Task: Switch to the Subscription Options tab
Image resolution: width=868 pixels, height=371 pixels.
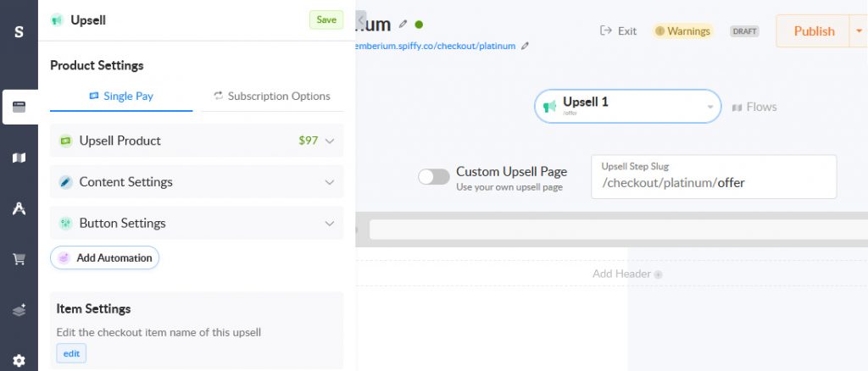Action: pos(272,97)
